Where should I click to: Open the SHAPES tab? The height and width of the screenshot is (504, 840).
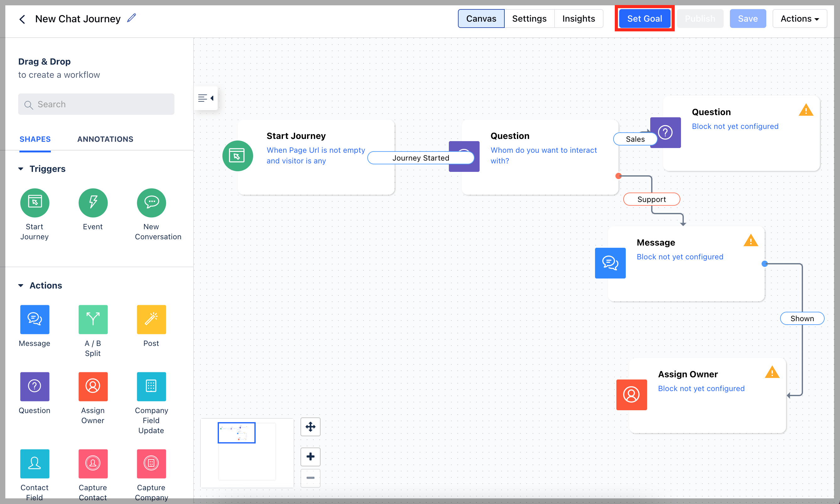click(x=35, y=139)
